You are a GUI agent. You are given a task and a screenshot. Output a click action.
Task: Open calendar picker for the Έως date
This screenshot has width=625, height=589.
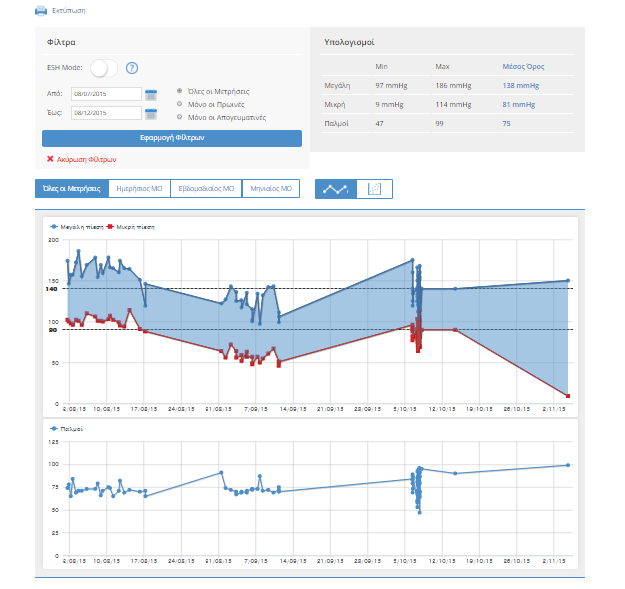coord(151,113)
